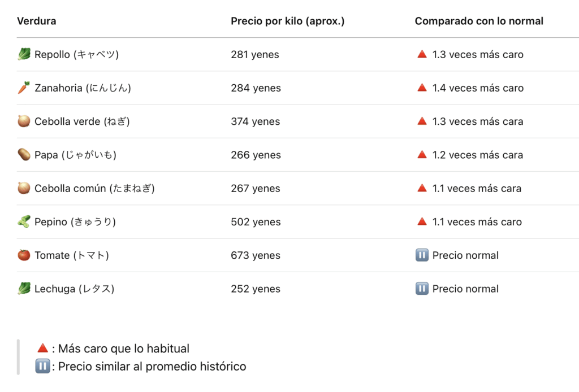Click the red triangle in Zanahoria row
The height and width of the screenshot is (392, 579).
coord(421,88)
